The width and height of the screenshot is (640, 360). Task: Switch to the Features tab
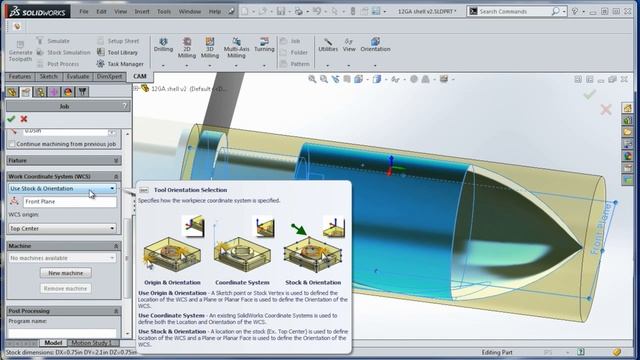(20, 76)
